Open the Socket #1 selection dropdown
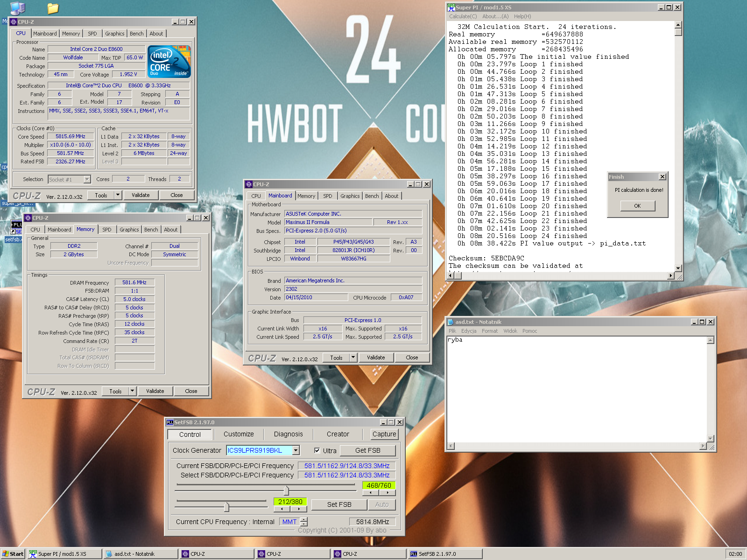Image resolution: width=747 pixels, height=560 pixels. pos(87,180)
